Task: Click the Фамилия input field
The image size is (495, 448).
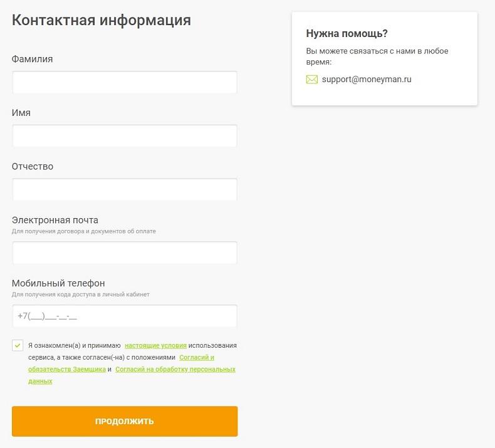Action: tap(125, 82)
